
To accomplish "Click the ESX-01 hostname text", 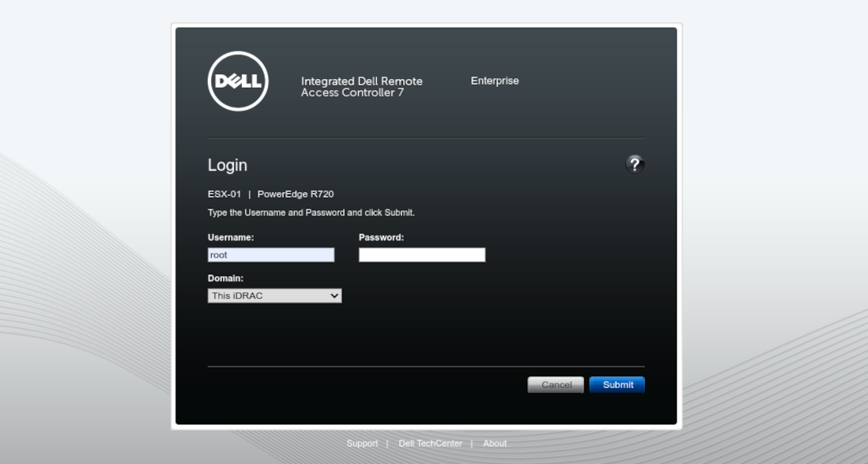I will point(225,194).
